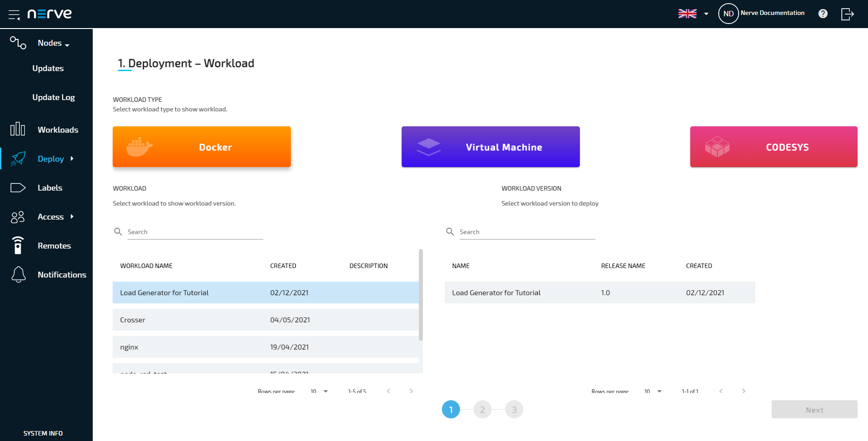Image resolution: width=868 pixels, height=441 pixels.
Task: Open the Update Log menu item
Action: (x=53, y=97)
